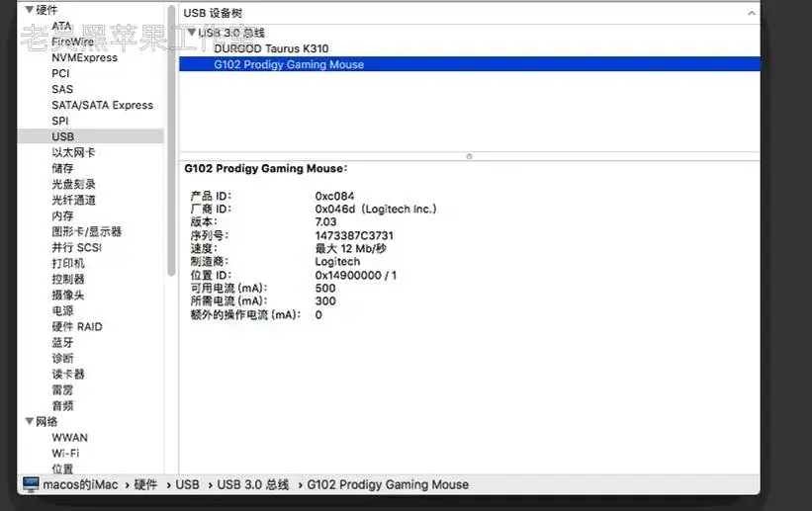Viewport: 812px width, 511px height.
Task: Select PCI in the sidebar
Action: pyautogui.click(x=60, y=73)
